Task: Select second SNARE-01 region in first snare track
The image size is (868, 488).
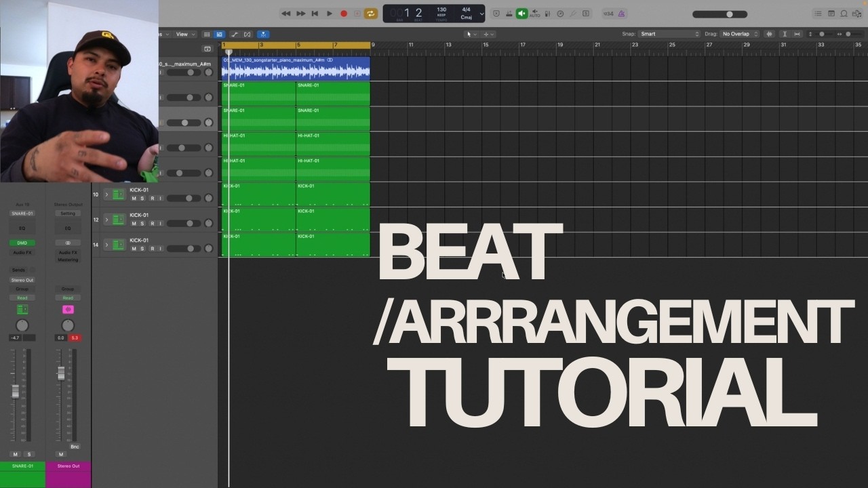Action: pos(333,94)
